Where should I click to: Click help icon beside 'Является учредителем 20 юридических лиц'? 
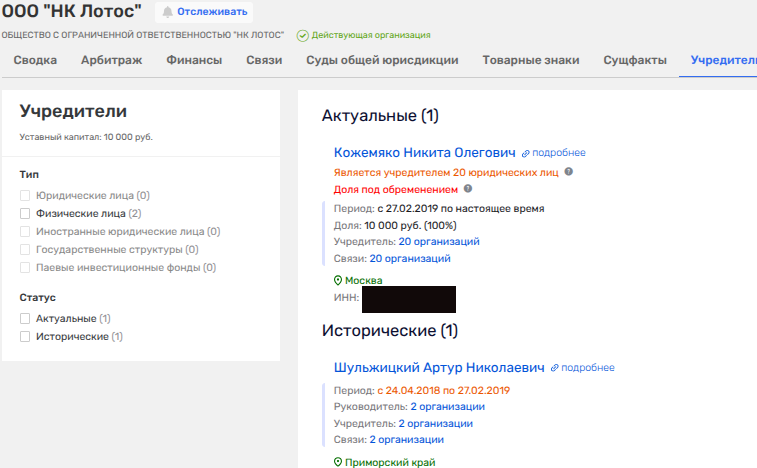pyautogui.click(x=568, y=172)
